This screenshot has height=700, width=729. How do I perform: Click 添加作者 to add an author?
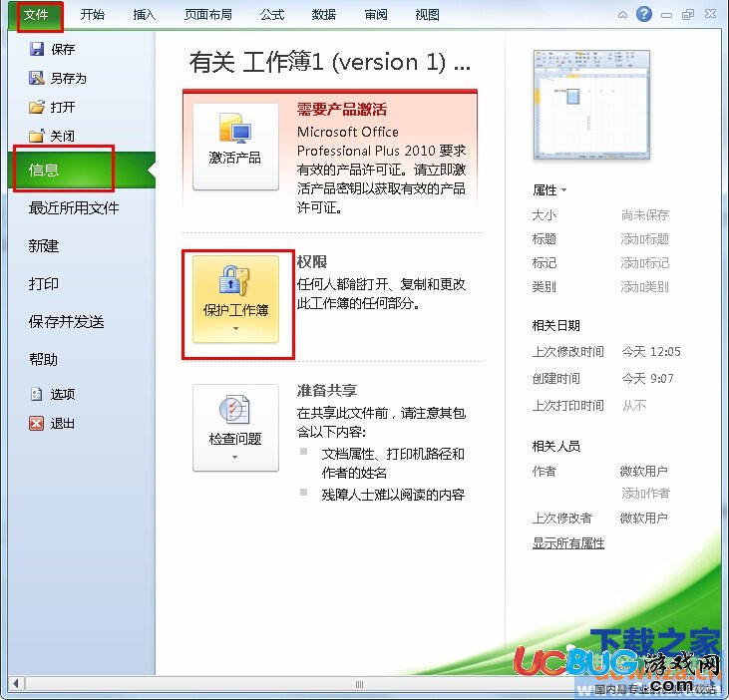coord(646,494)
